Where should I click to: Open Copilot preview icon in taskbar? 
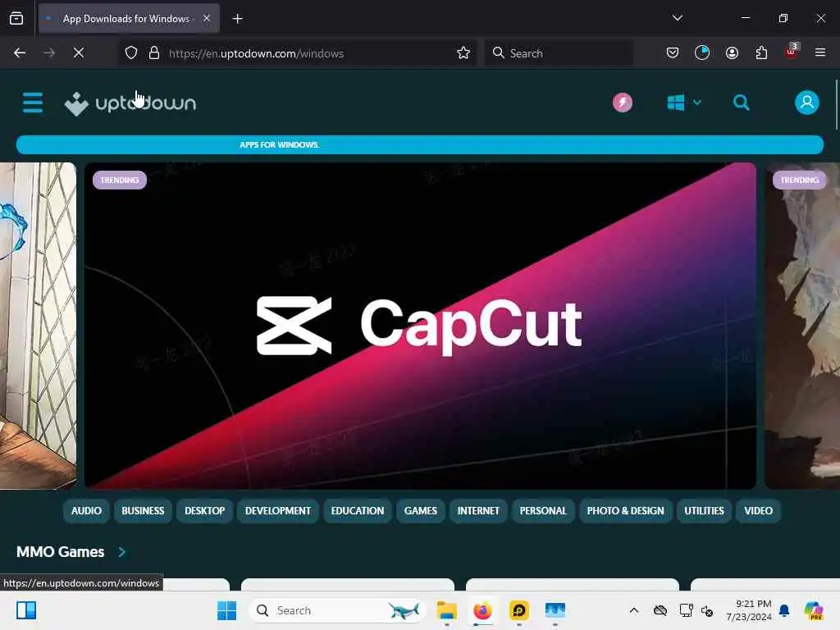[814, 610]
